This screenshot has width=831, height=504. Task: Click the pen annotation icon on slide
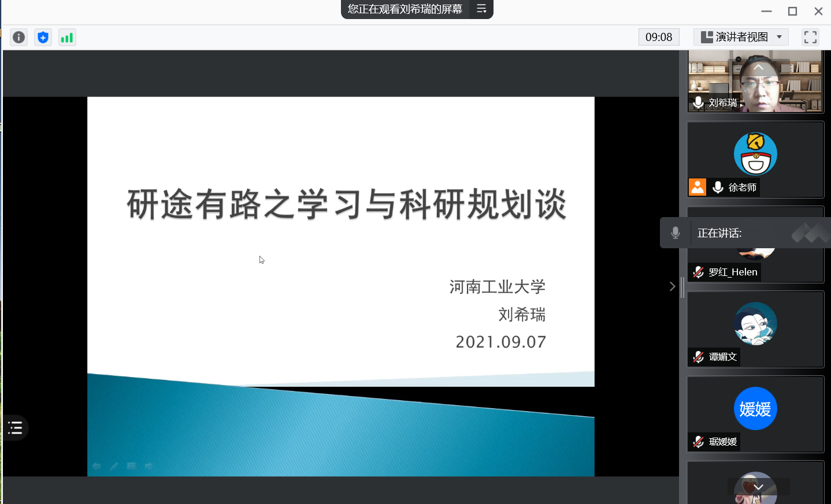(x=114, y=466)
